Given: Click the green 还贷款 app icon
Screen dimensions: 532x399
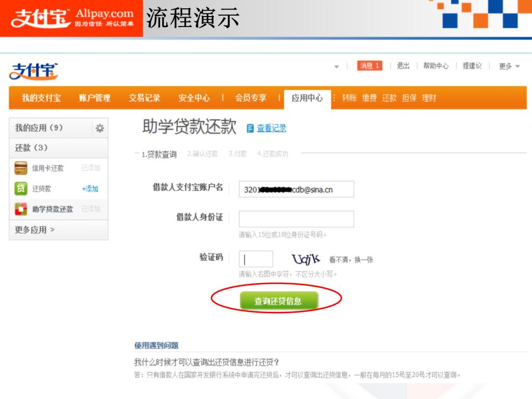Looking at the screenshot, I should (21, 189).
